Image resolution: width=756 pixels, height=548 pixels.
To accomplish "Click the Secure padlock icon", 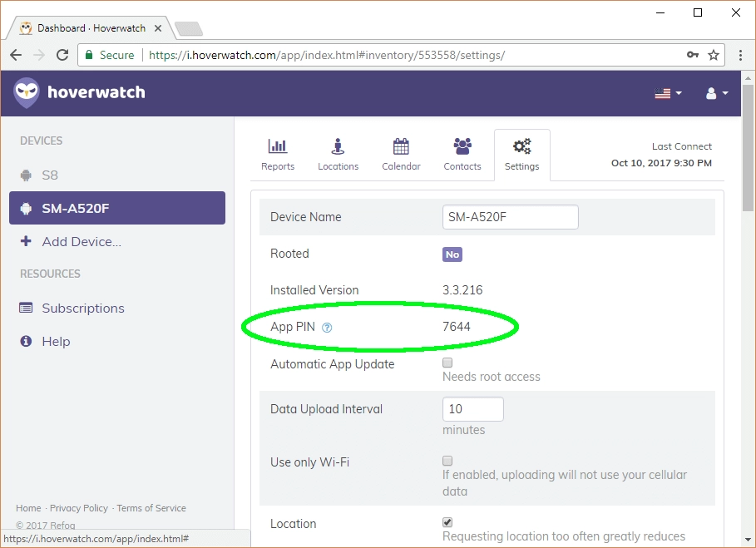I will pos(89,55).
